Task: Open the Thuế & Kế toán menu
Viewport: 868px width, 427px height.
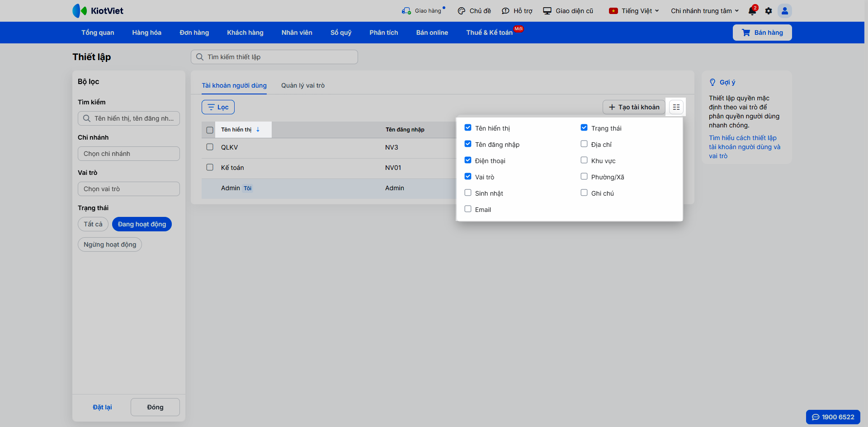Action: [x=490, y=33]
